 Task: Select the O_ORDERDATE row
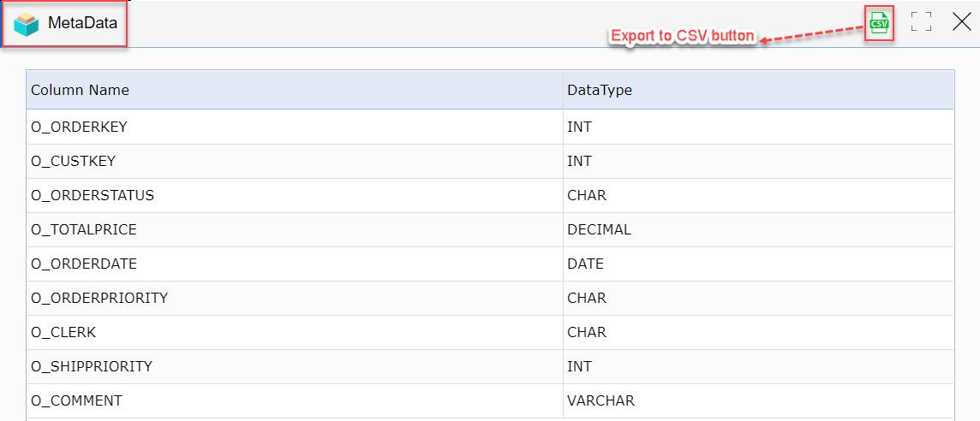(x=490, y=264)
